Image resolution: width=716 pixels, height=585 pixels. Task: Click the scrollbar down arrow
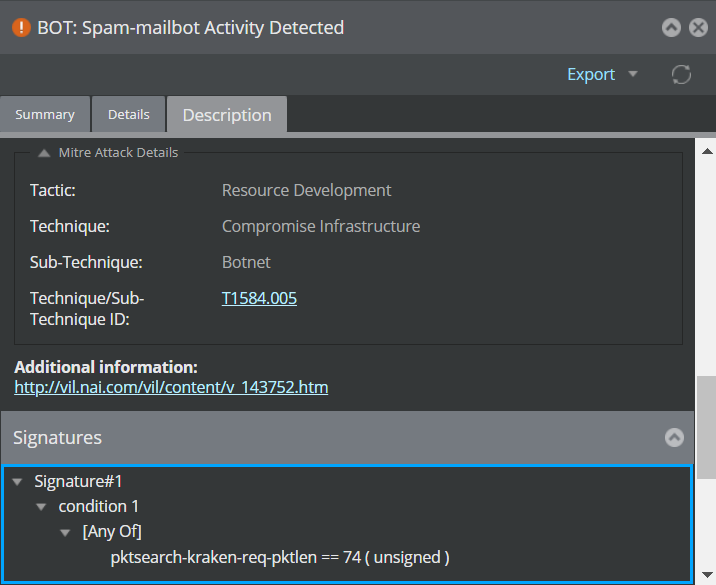tap(707, 575)
